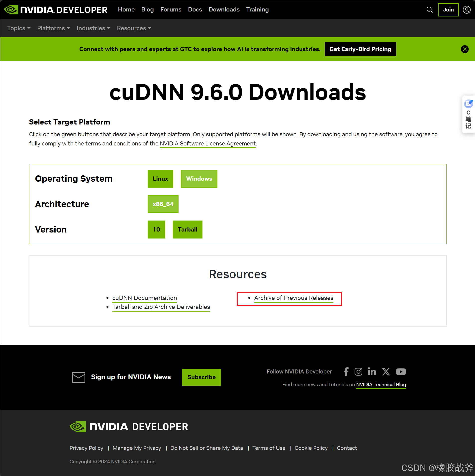
Task: Expand the Topics dropdown menu
Action: [19, 28]
